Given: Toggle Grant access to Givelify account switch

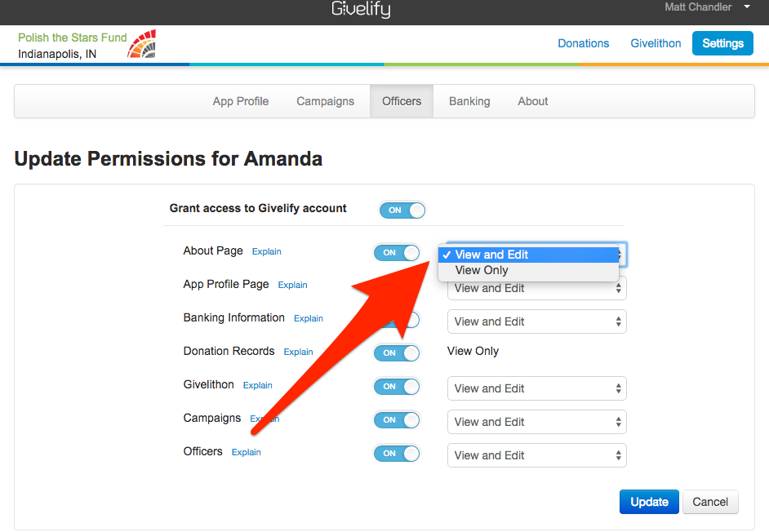Looking at the screenshot, I should click(402, 210).
